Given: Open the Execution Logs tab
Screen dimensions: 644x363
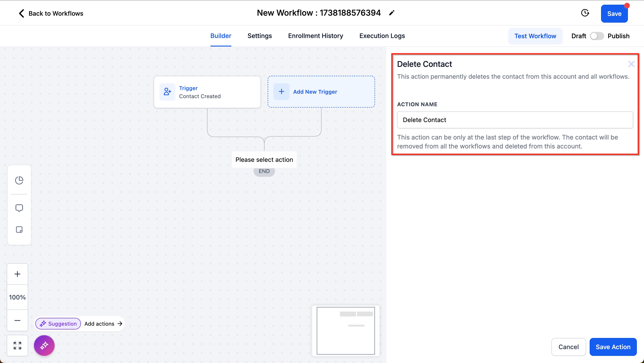Looking at the screenshot, I should (382, 36).
